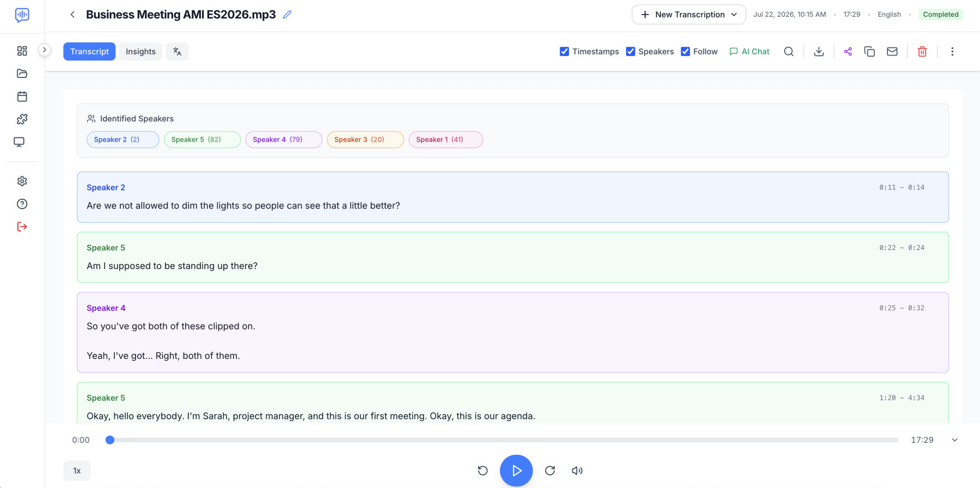This screenshot has height=488, width=980.
Task: Click "So you've got both of these clipped on."
Action: 171,327
